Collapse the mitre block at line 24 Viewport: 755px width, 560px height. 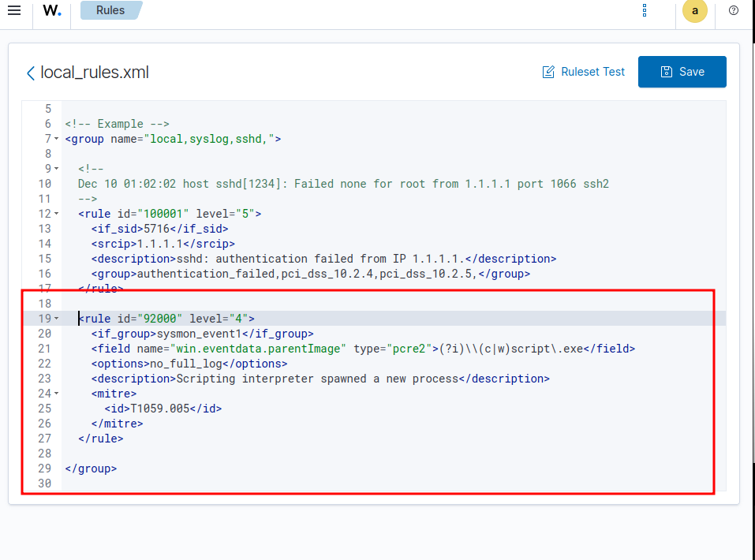click(57, 394)
